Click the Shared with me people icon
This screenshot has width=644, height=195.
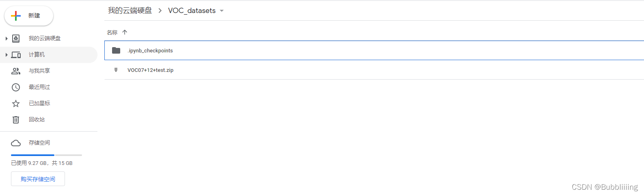[x=16, y=71]
